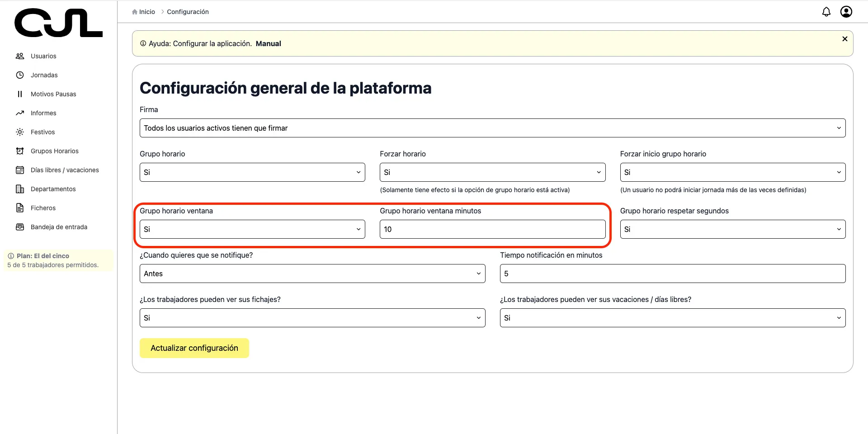Screen dimensions: 868x434
Task: Open the CJL logo
Action: [x=58, y=23]
